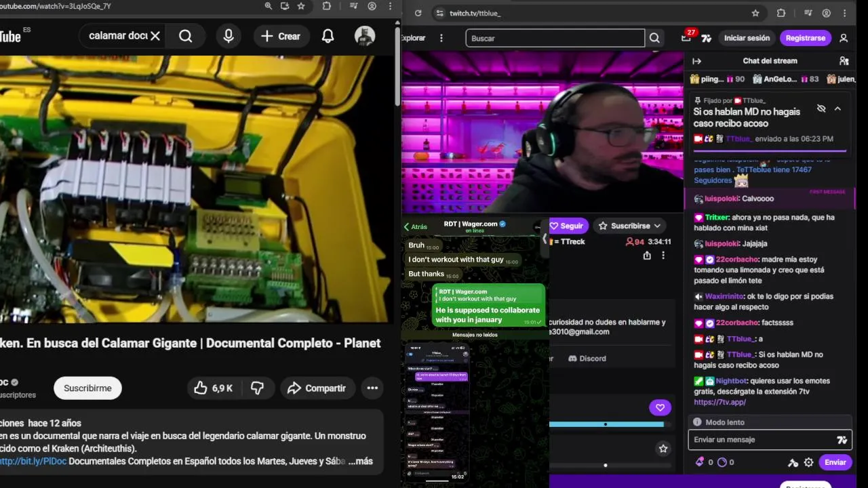868x488 pixels.
Task: Open Twitch chat community users icon
Action: 844,61
